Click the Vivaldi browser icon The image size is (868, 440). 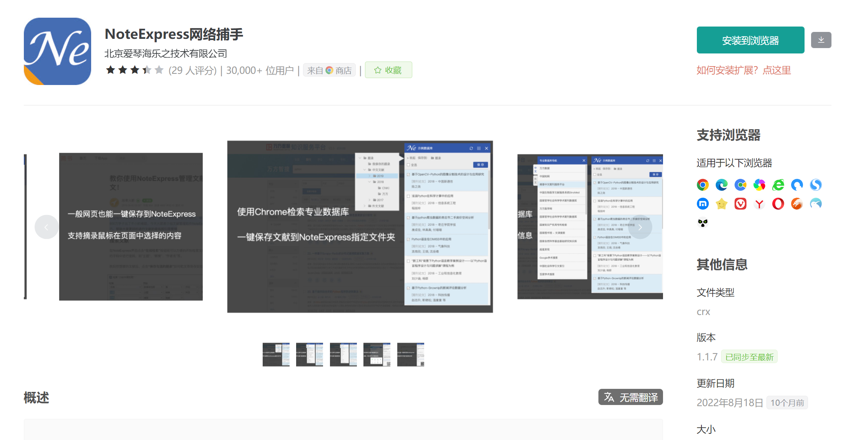point(740,203)
